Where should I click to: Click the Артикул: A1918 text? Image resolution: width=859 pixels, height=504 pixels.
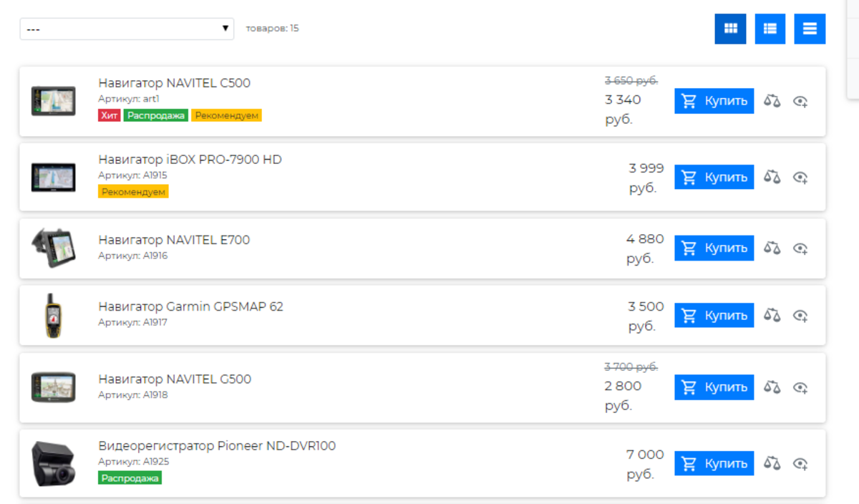pyautogui.click(x=132, y=395)
